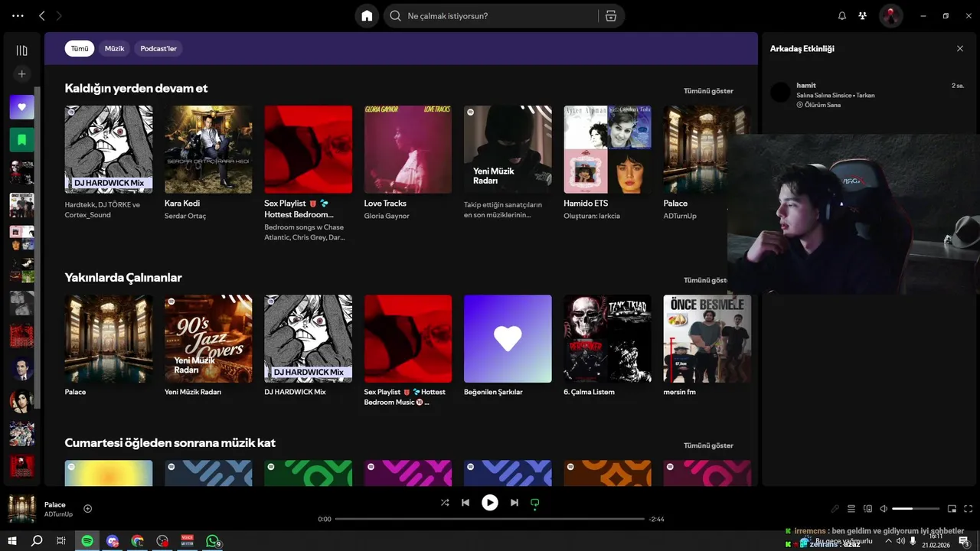Open the three-dots app menu

coord(18,16)
